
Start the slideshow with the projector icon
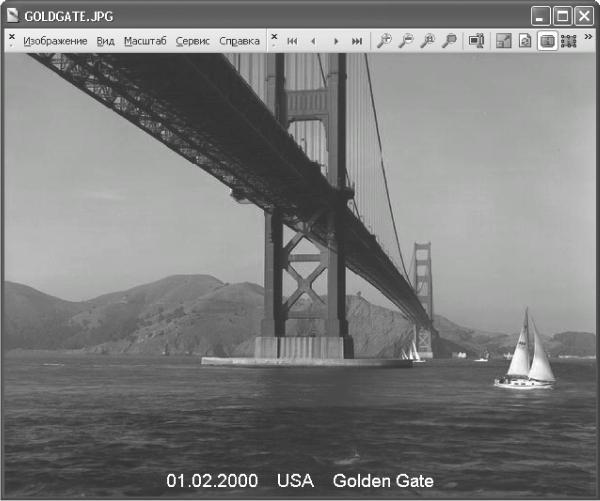tap(476, 41)
